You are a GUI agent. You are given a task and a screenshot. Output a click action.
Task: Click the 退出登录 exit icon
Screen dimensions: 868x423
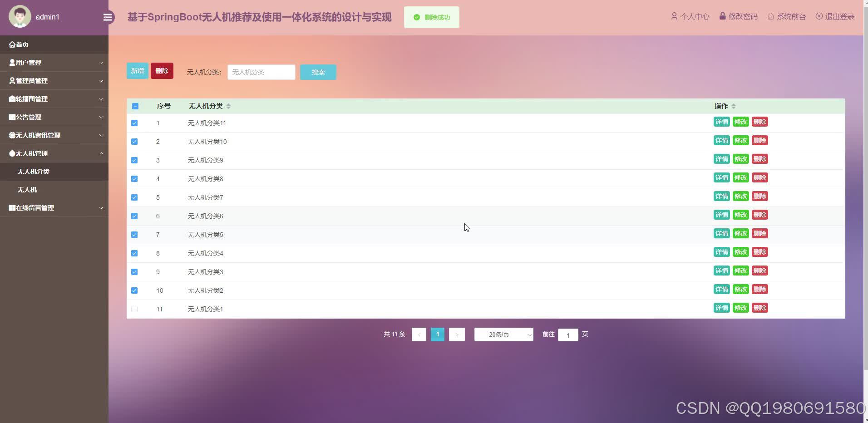(819, 16)
